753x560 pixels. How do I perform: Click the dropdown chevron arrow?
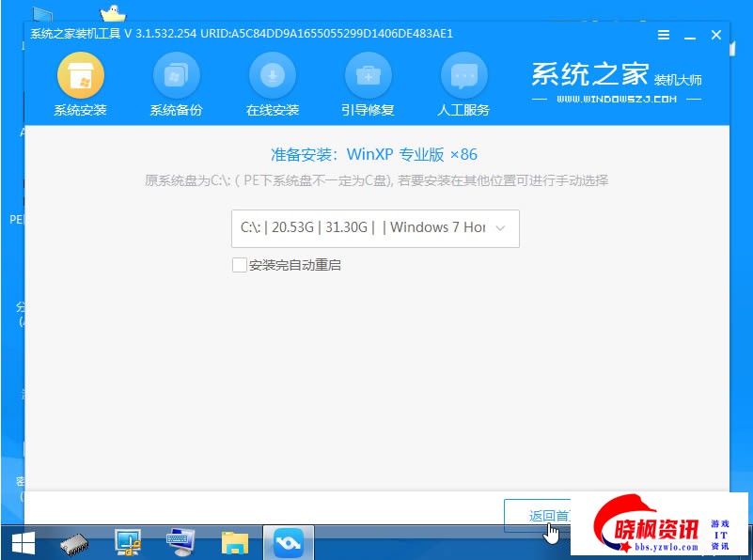(x=500, y=227)
